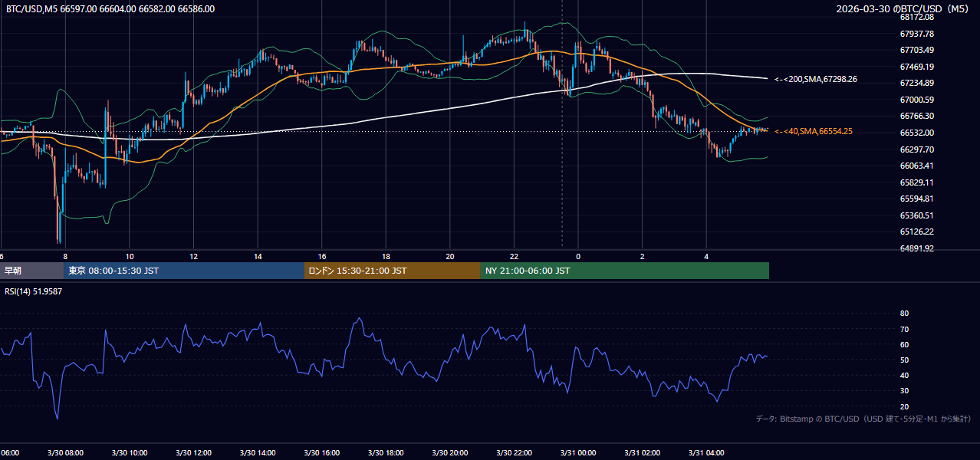980x460 pixels.
Task: Click the 3/31 04:00 bottom time label
Action: pyautogui.click(x=706, y=453)
